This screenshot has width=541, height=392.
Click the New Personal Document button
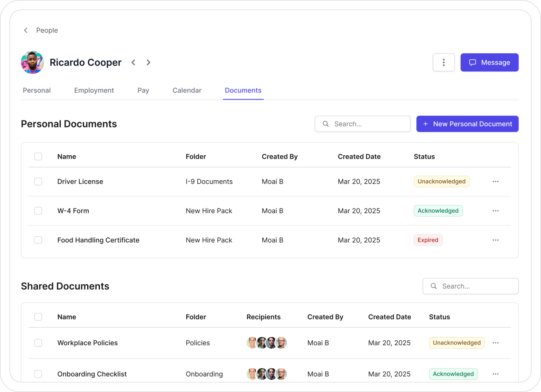[467, 124]
